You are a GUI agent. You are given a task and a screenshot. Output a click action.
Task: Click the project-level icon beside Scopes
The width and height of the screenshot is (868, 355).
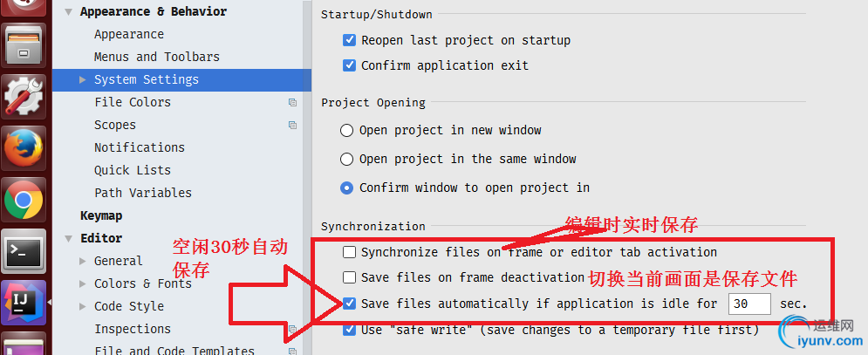(292, 125)
